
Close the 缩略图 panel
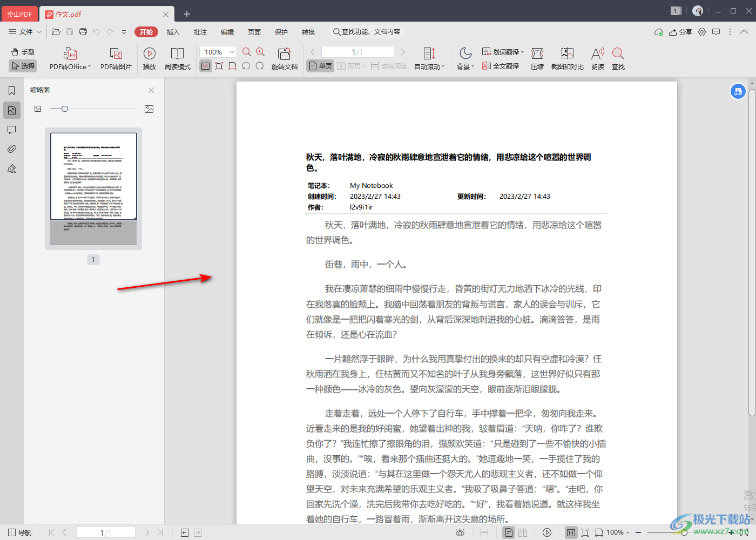pos(151,90)
